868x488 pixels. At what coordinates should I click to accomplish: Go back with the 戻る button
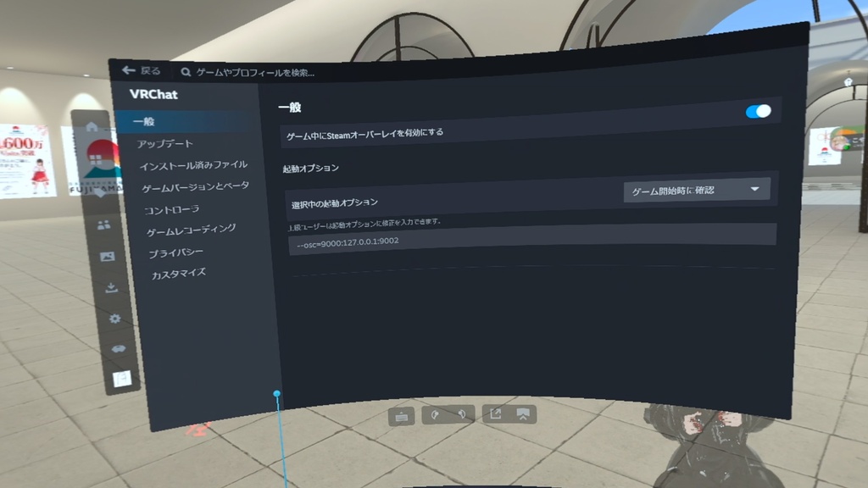[142, 71]
